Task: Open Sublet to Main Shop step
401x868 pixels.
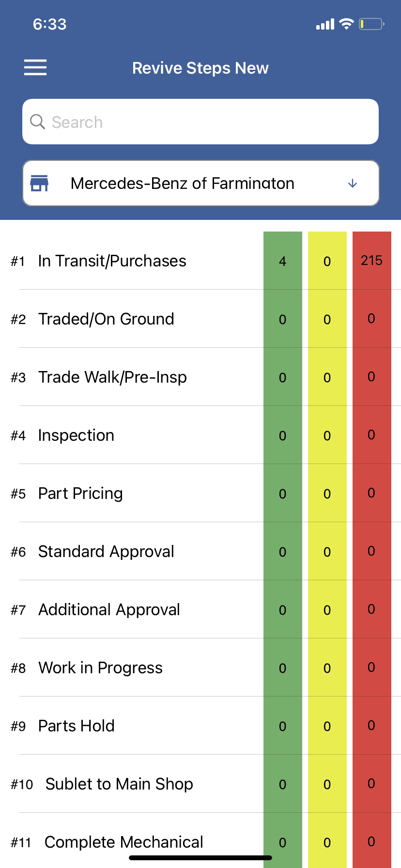Action: (119, 784)
